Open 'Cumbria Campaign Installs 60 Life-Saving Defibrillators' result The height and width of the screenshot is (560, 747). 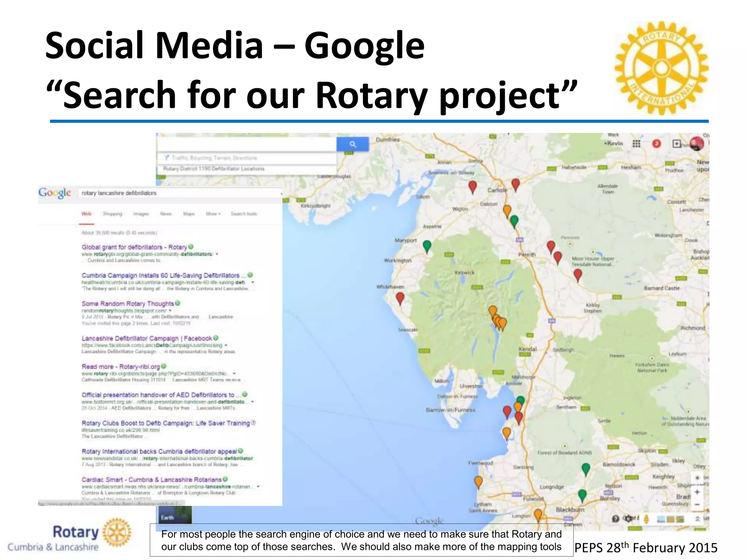(163, 275)
